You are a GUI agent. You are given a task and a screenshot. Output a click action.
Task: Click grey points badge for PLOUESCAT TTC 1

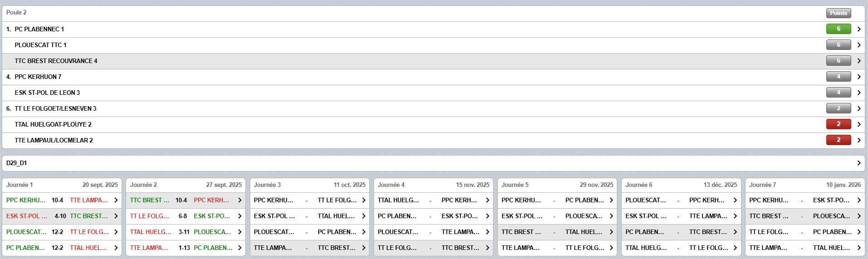tap(838, 45)
